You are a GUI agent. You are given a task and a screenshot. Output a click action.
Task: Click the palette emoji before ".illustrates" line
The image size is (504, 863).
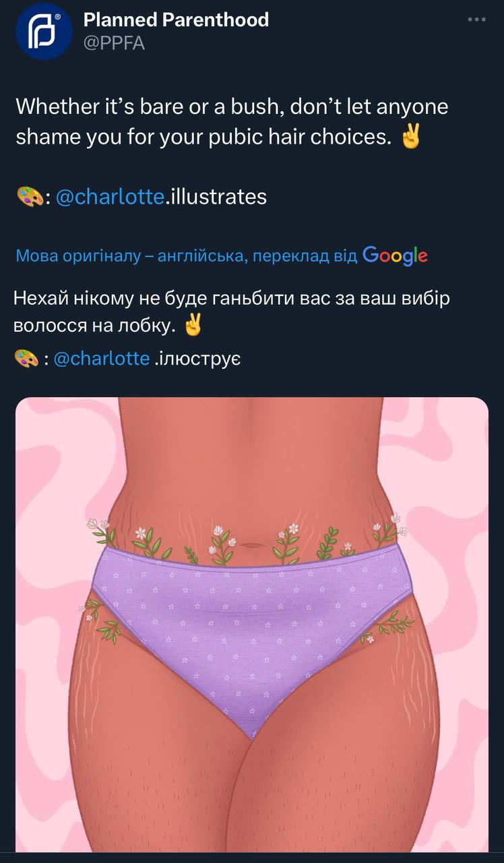click(28, 197)
